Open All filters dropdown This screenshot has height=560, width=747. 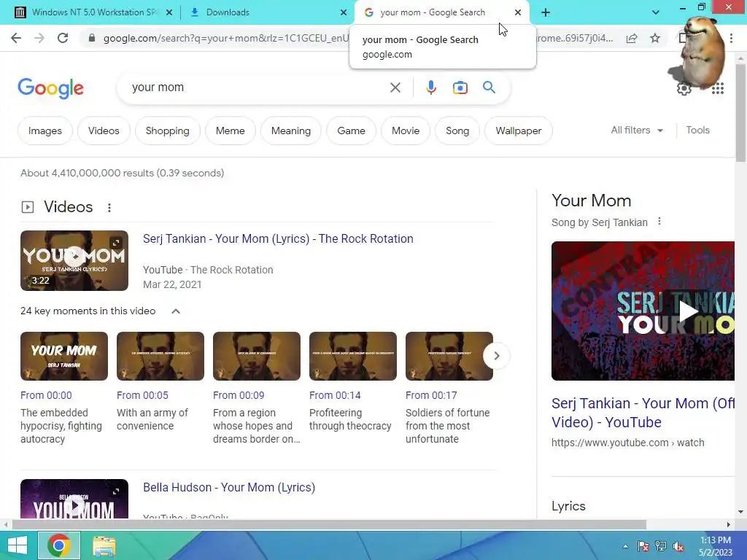click(x=637, y=130)
